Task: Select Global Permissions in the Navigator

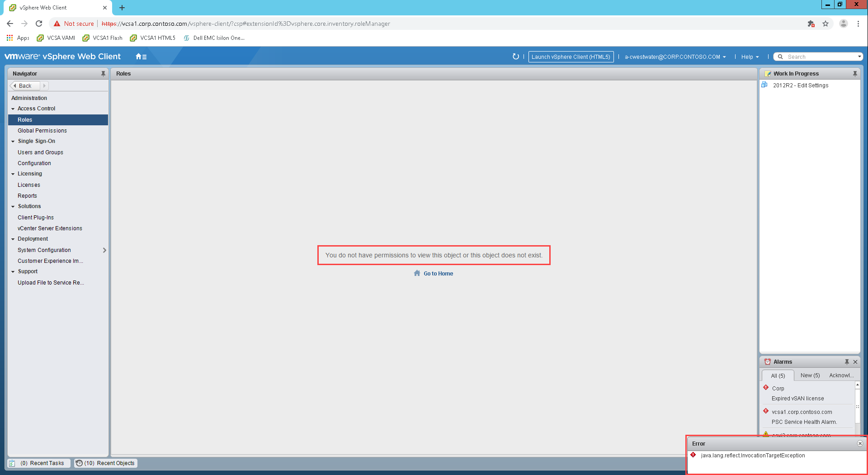Action: pos(58,131)
